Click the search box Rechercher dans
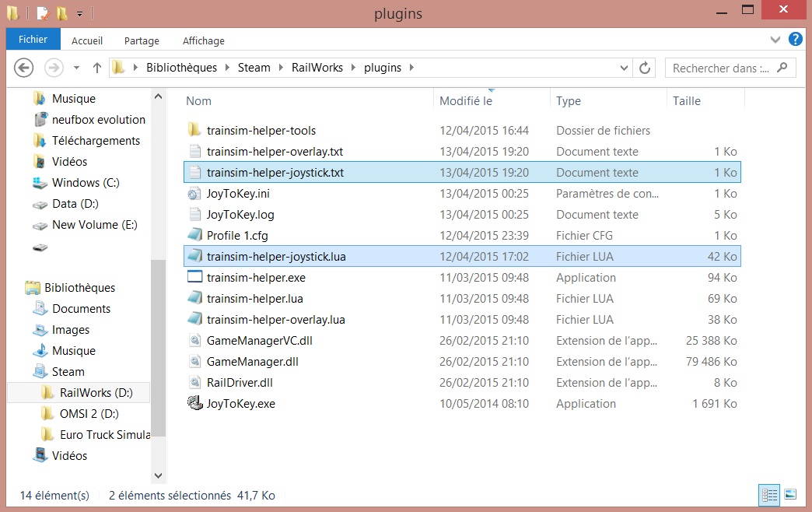Image resolution: width=812 pixels, height=512 pixels. (x=730, y=68)
